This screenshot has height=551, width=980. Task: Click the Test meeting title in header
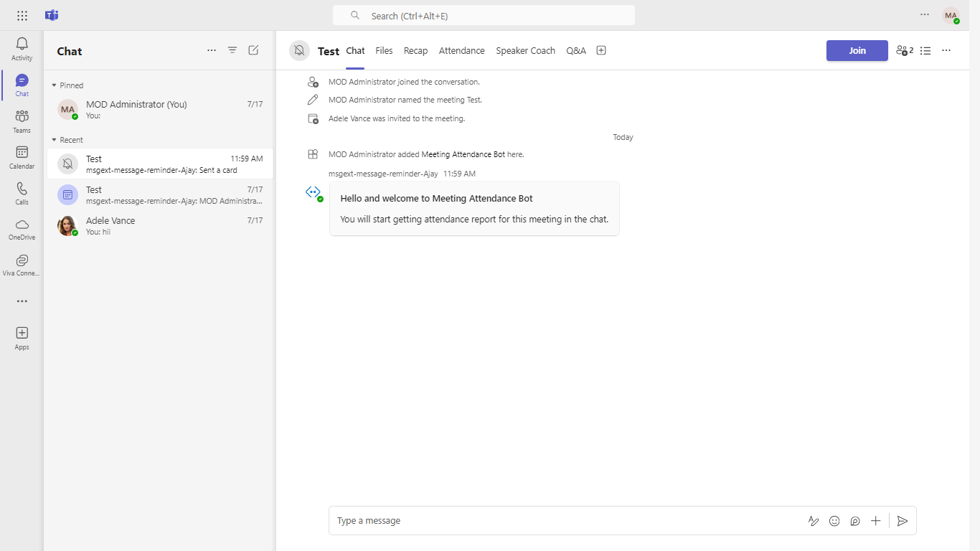[329, 51]
